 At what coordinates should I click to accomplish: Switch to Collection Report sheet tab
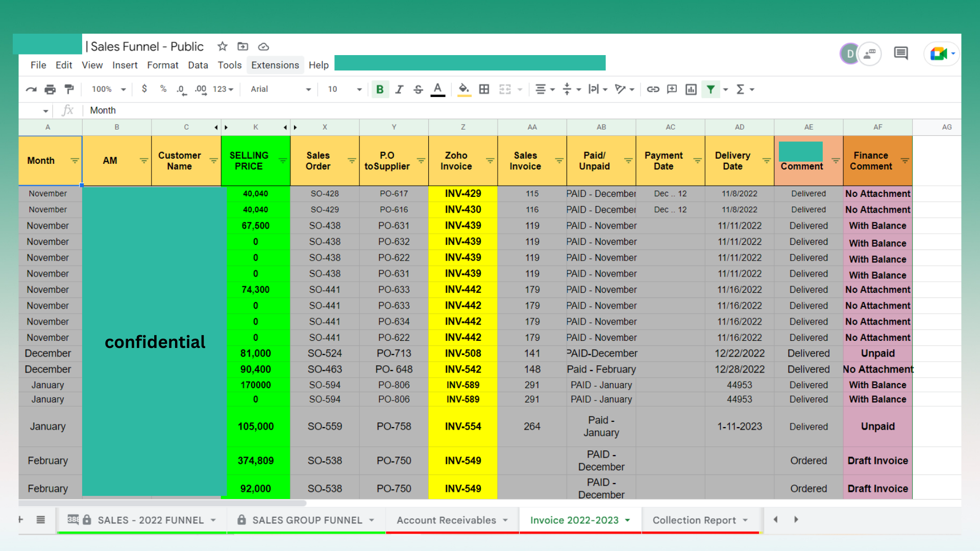(694, 520)
